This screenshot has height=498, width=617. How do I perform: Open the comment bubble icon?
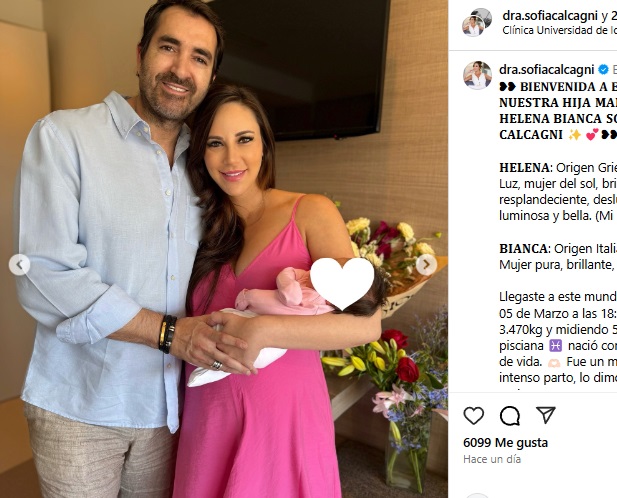click(x=510, y=415)
